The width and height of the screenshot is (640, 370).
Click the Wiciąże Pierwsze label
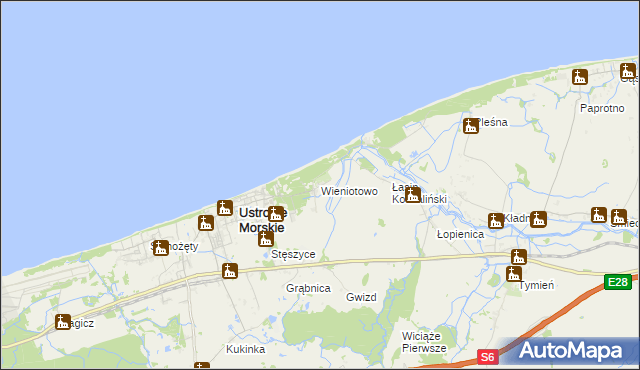point(424,342)
